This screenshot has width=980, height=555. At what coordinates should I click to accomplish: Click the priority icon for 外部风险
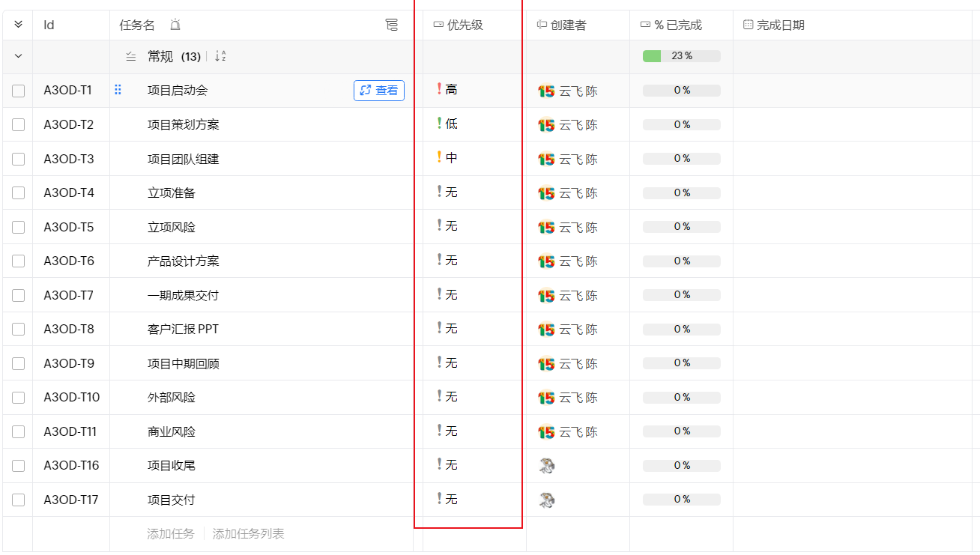pos(439,396)
